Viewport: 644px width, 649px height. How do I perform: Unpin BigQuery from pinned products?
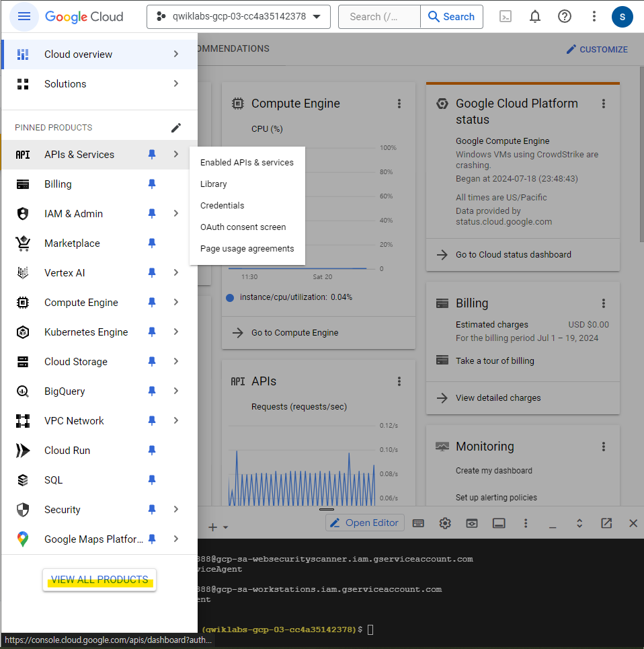click(x=152, y=391)
